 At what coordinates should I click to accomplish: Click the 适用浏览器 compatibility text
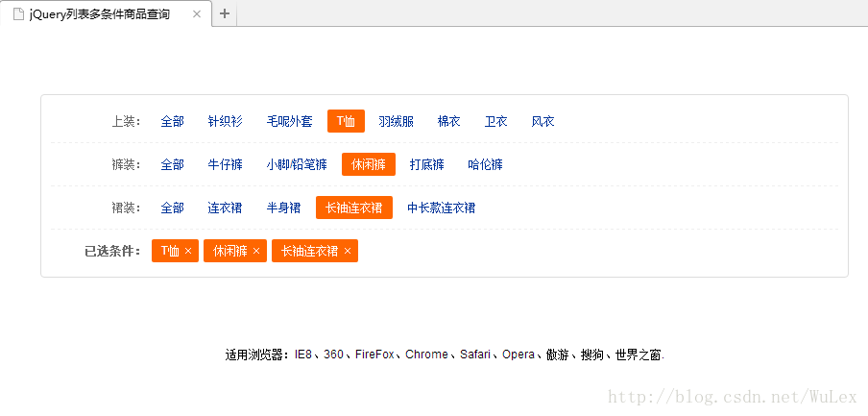pyautogui.click(x=445, y=355)
